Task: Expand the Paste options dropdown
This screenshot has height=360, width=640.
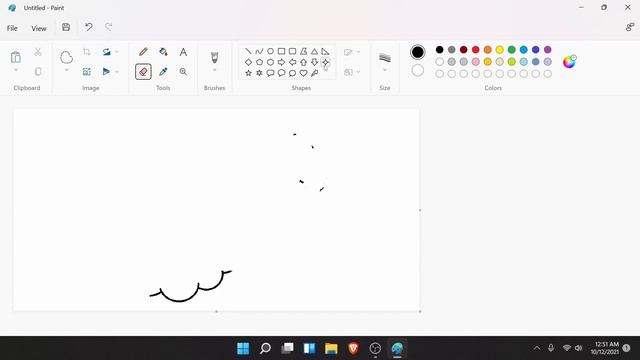Action: [16, 70]
